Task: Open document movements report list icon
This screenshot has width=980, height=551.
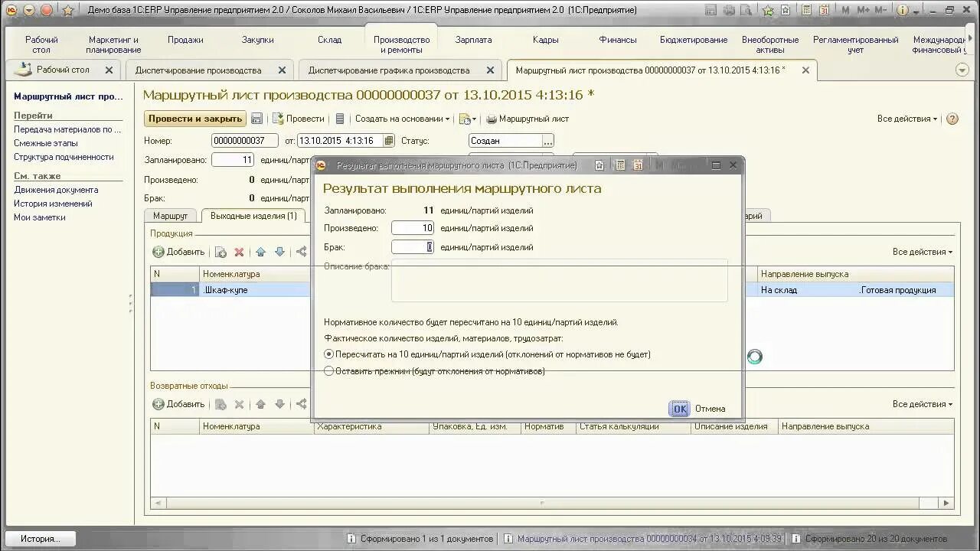Action: pyautogui.click(x=341, y=119)
